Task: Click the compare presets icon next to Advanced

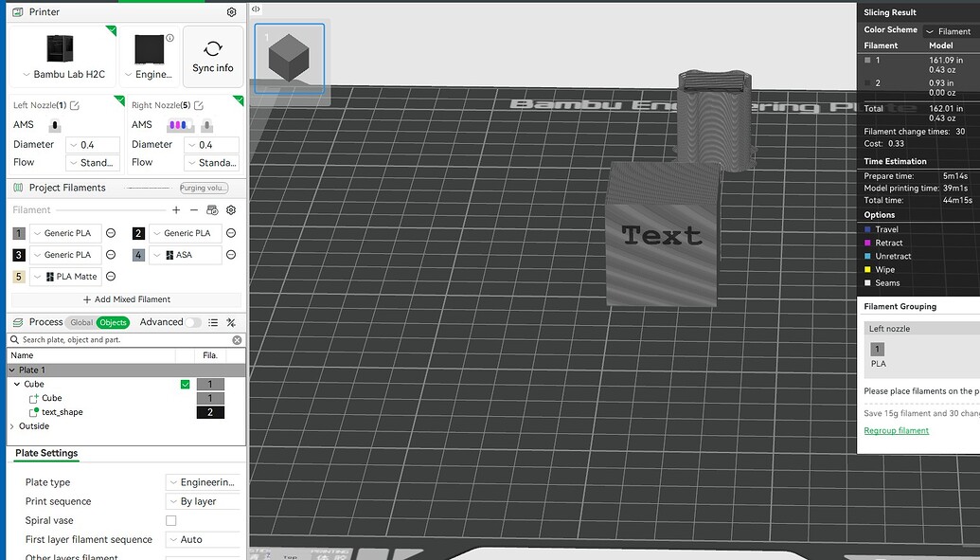Action: click(x=231, y=322)
